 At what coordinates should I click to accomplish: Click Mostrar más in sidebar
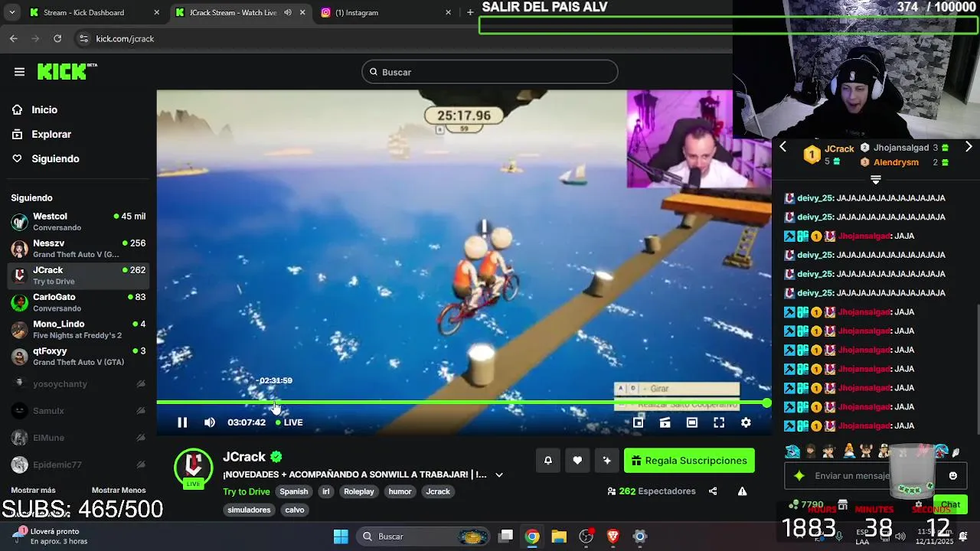(33, 491)
